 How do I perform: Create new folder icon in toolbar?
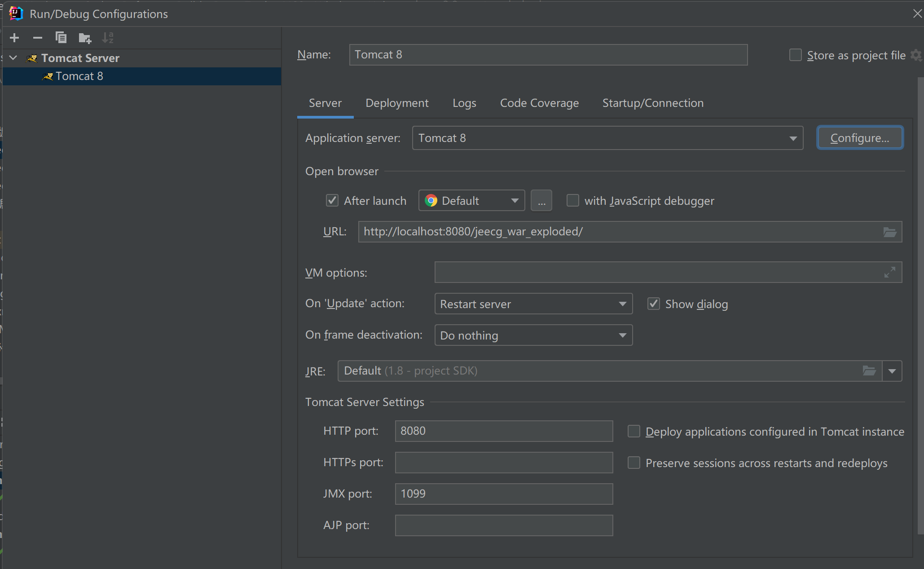pyautogui.click(x=84, y=38)
